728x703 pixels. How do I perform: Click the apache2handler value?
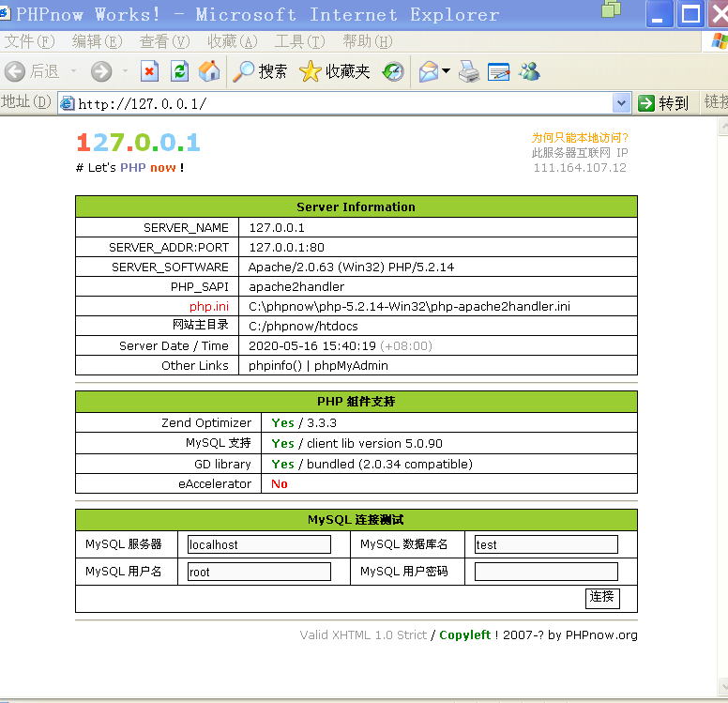point(296,286)
